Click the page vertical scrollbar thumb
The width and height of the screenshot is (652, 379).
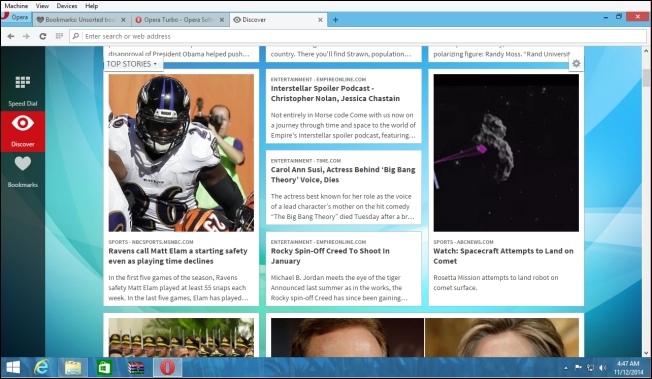pos(646,78)
